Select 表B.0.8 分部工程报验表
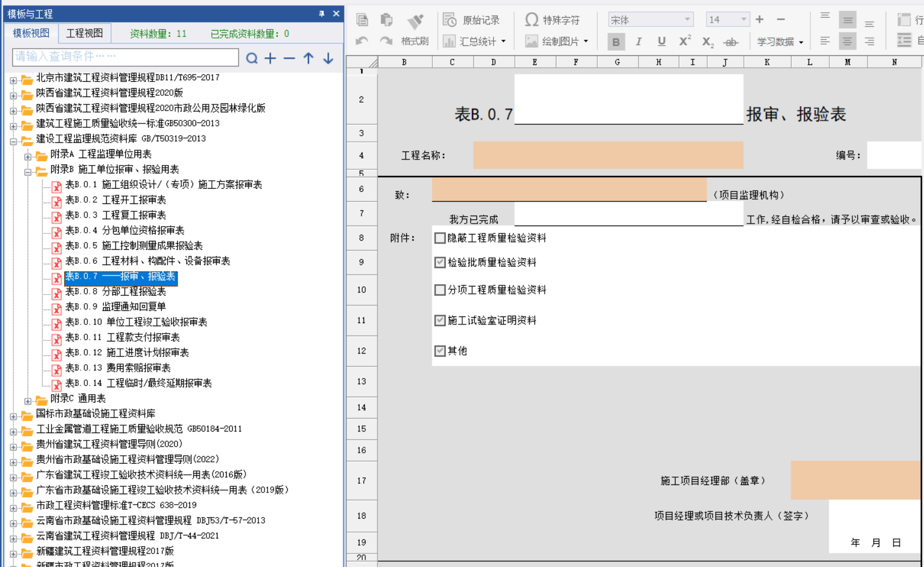 [x=115, y=291]
